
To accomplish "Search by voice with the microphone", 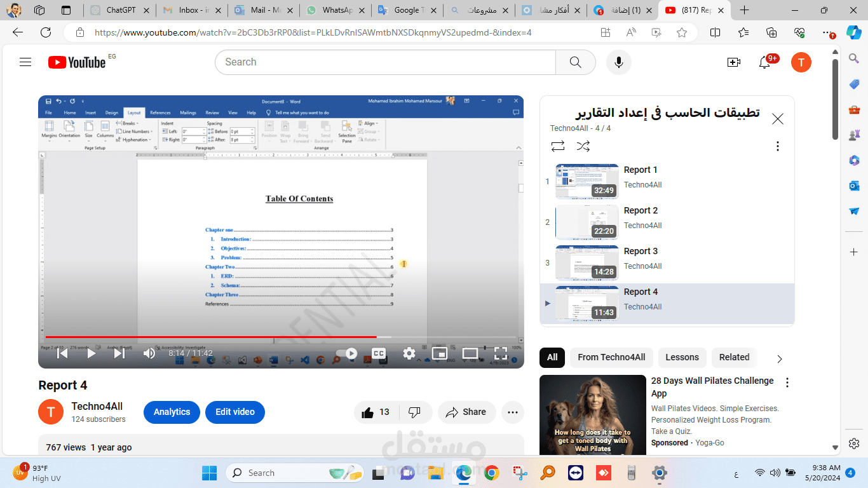I will (618, 62).
